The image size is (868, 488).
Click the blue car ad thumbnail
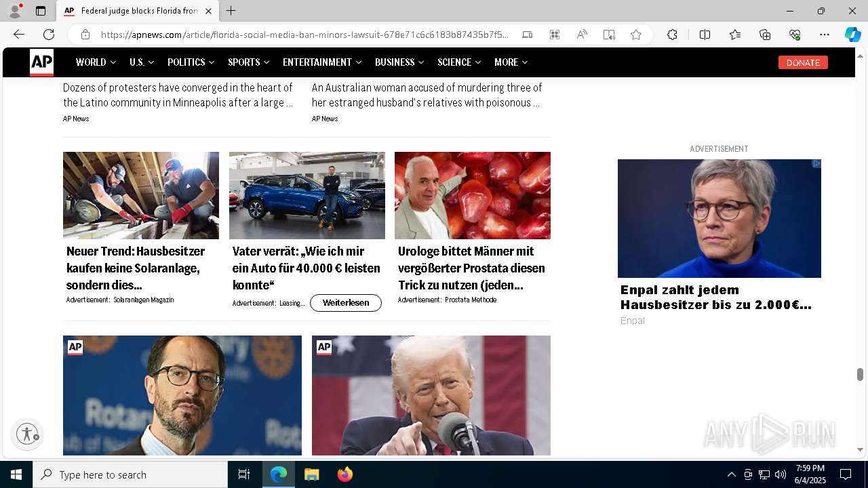click(x=307, y=195)
